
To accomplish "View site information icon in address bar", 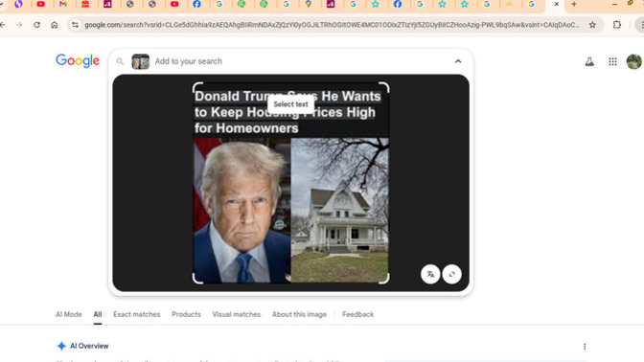I will click(75, 25).
